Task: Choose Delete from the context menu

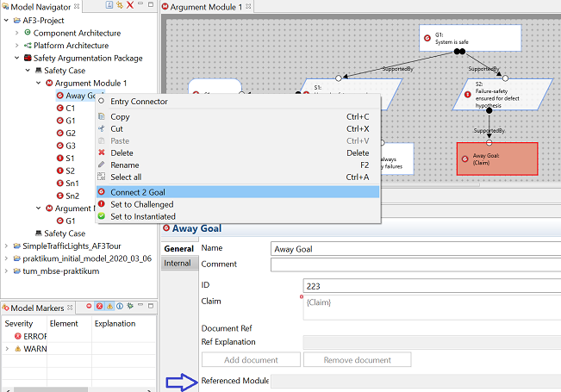Action: pyautogui.click(x=238, y=153)
